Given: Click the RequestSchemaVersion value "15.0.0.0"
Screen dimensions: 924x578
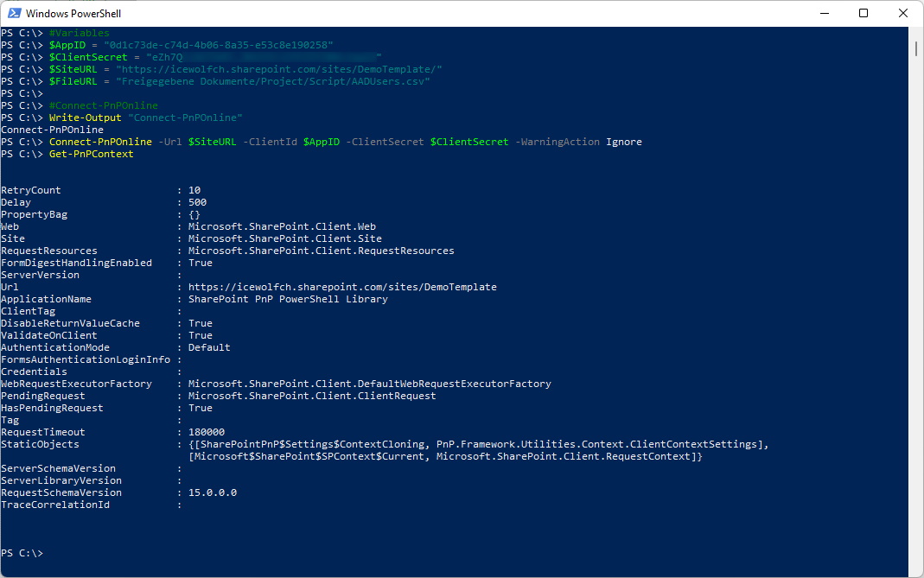Looking at the screenshot, I should point(213,492).
